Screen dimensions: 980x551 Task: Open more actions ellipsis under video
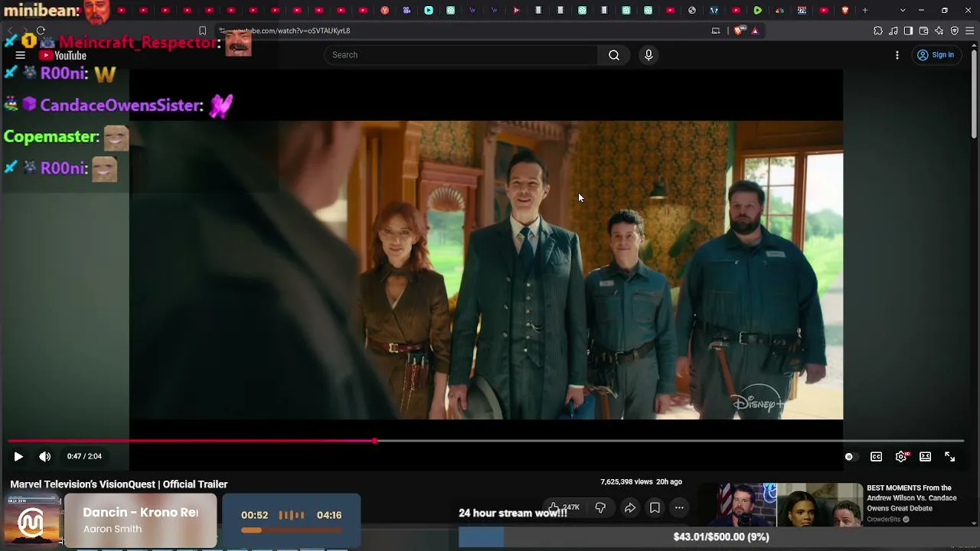679,507
